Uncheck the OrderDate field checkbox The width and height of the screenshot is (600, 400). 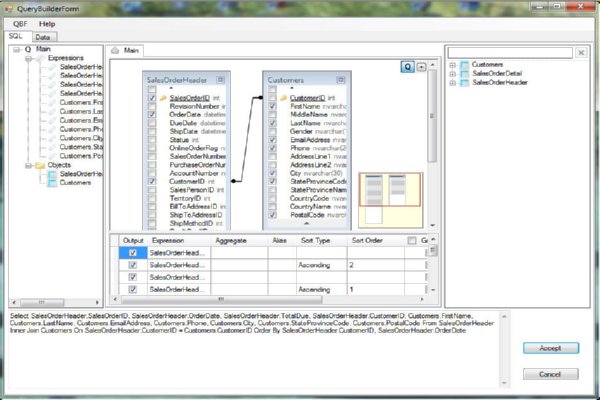click(152, 114)
